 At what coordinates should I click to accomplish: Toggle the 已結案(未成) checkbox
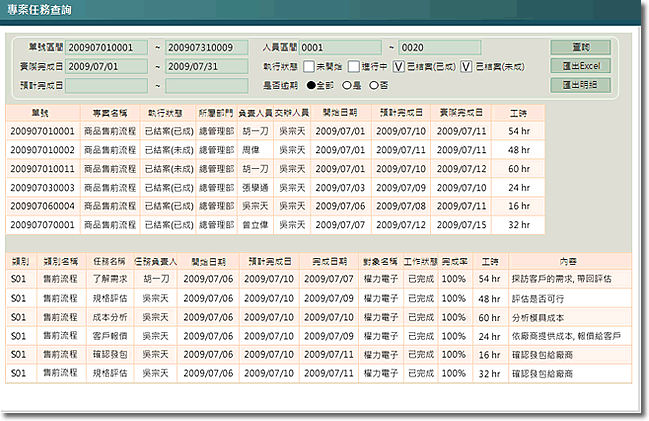(x=467, y=67)
